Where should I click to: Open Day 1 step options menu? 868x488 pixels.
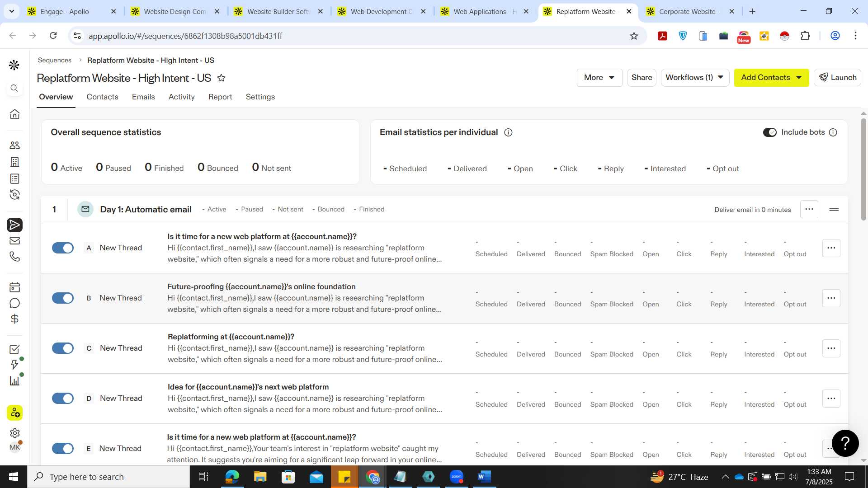(x=809, y=209)
